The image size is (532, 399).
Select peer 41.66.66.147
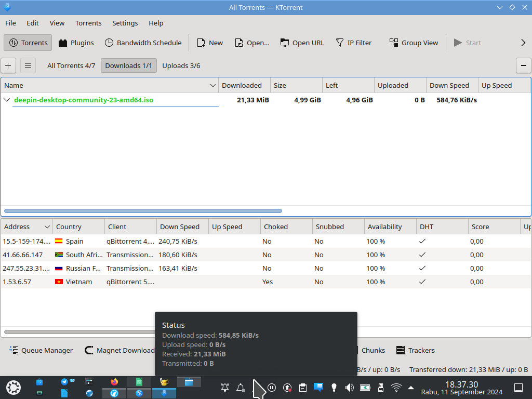coord(266,255)
